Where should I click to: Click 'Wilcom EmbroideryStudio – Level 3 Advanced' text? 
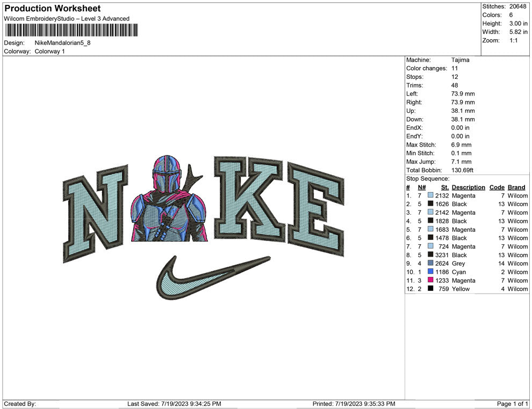point(67,19)
